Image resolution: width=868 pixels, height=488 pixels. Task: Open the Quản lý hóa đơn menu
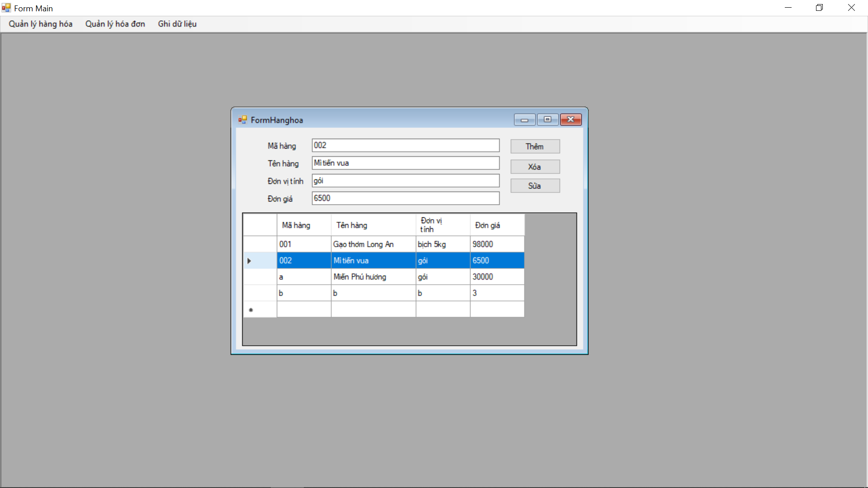(115, 24)
